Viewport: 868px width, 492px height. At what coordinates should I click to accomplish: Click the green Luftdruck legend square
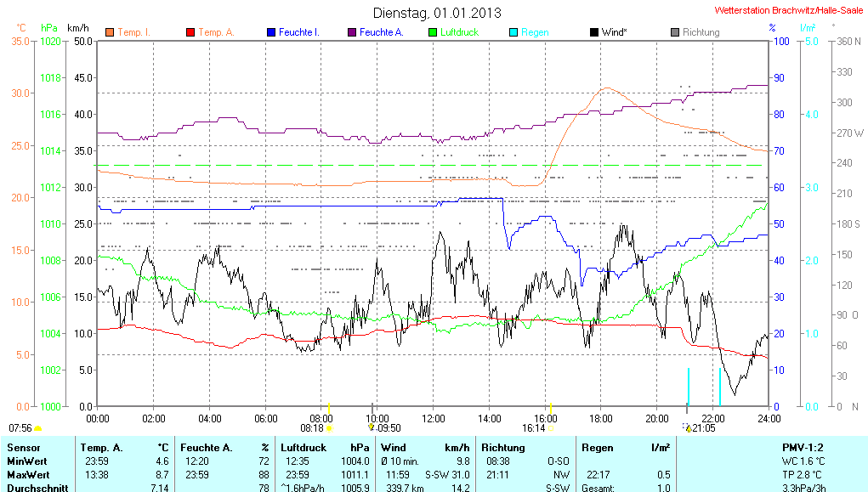click(x=433, y=32)
